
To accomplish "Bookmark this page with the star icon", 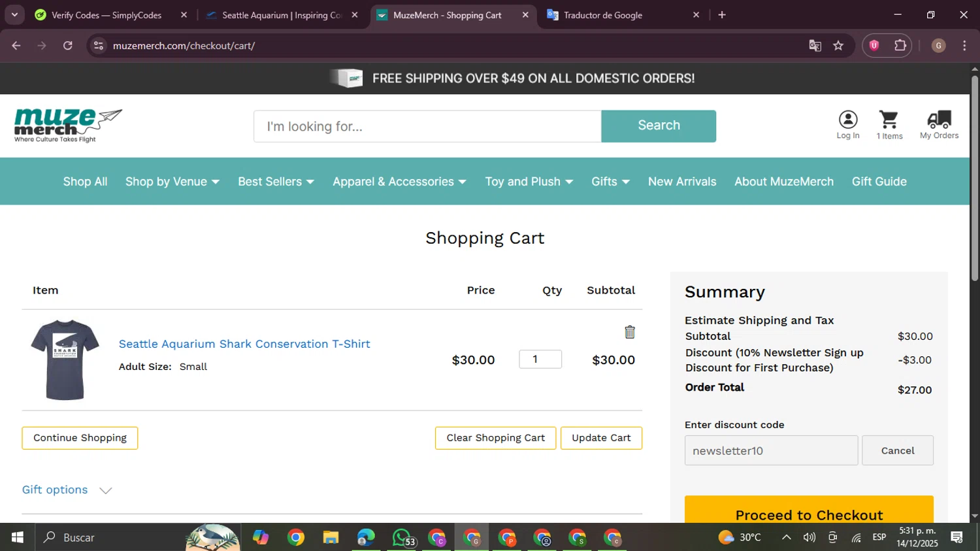I will coord(838,46).
